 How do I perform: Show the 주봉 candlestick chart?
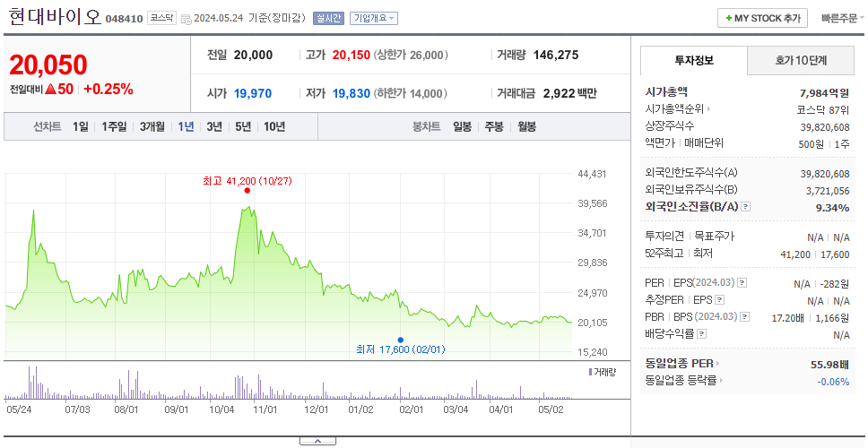pyautogui.click(x=494, y=126)
